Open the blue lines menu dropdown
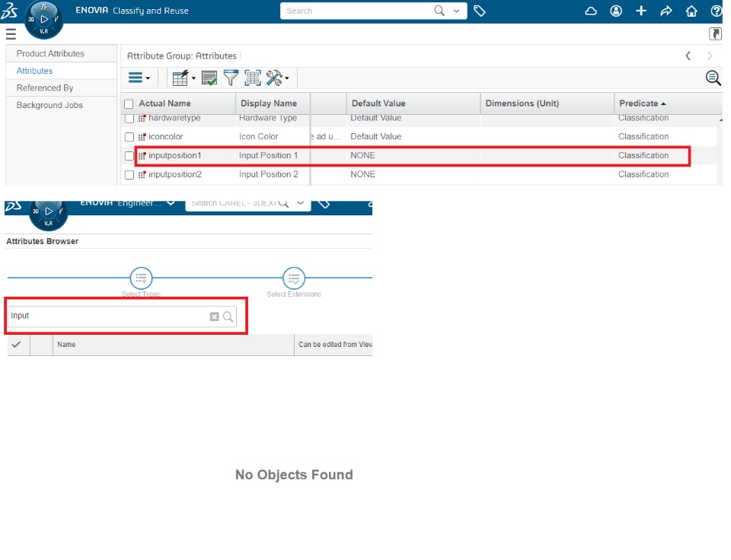Viewport: 731px width, 560px height. (139, 78)
